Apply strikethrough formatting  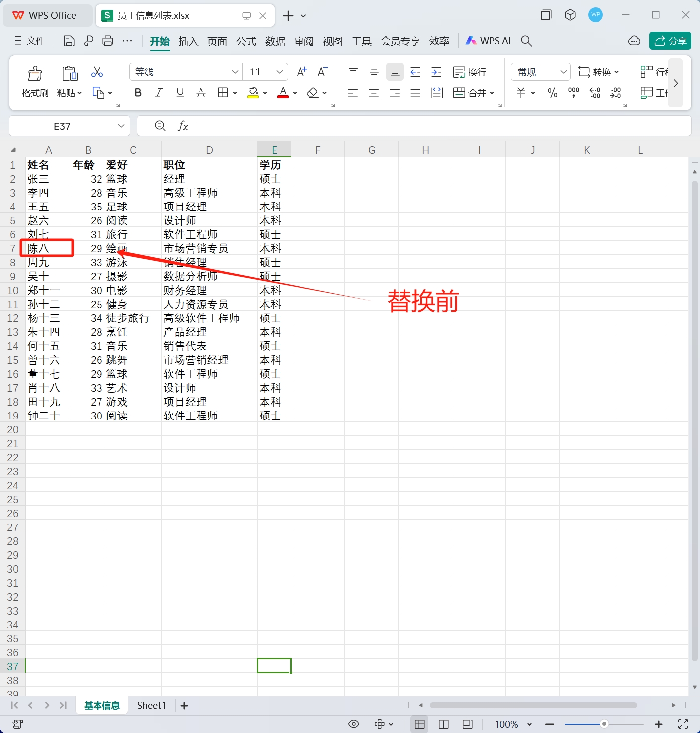pos(201,93)
